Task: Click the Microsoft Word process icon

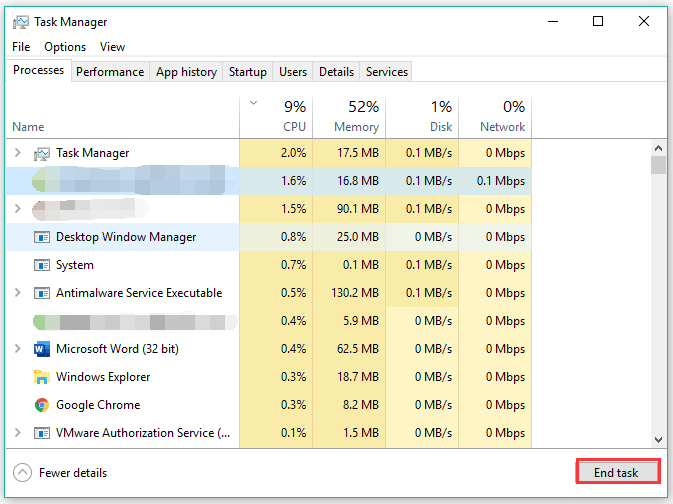Action: (42, 349)
